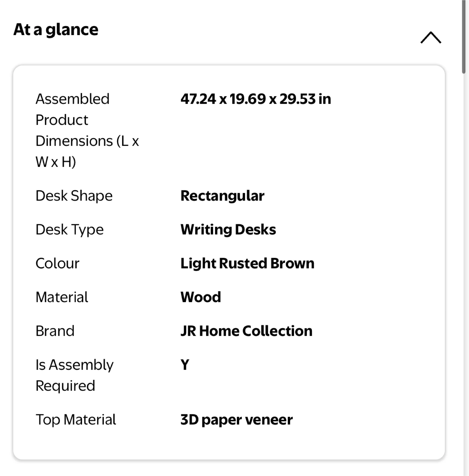Viewport: 469px width, 476px height.
Task: Click the page scrollbar thumb
Action: click(x=464, y=36)
